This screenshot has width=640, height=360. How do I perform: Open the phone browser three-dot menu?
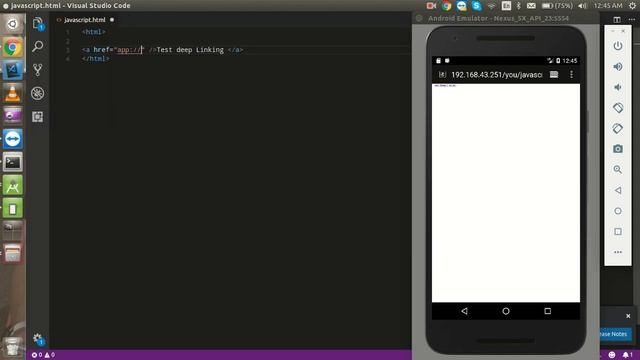pyautogui.click(x=571, y=74)
